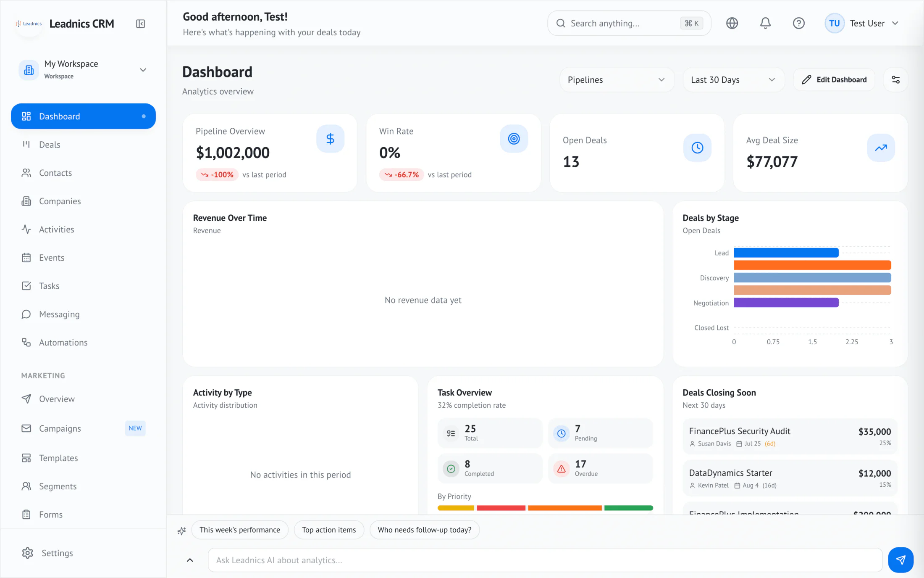
Task: Click the $1,002,000 pipeline value
Action: click(x=233, y=153)
